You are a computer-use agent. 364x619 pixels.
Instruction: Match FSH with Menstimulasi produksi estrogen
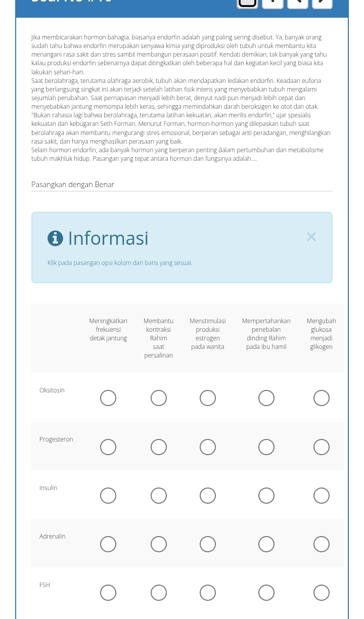click(x=208, y=593)
